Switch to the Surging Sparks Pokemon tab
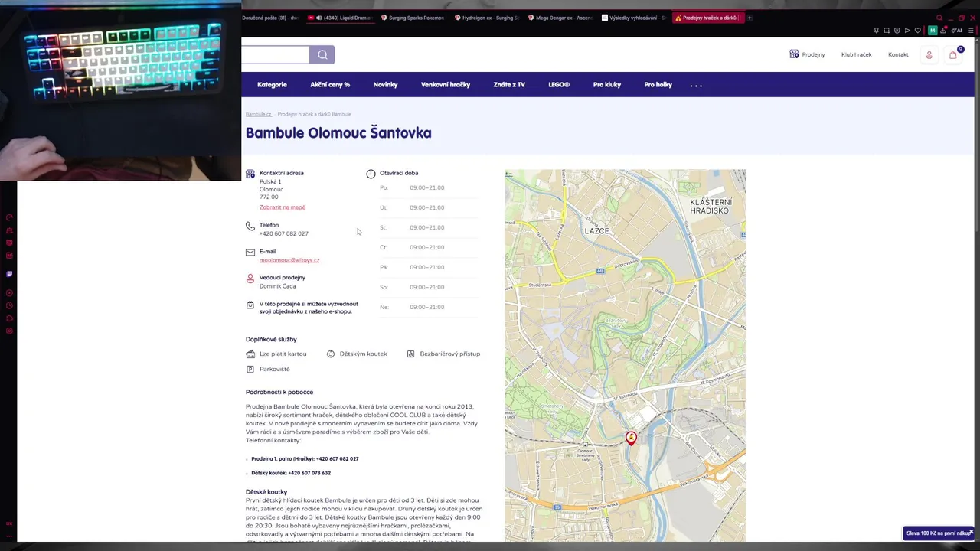Screen dimensions: 980x551 413,18
